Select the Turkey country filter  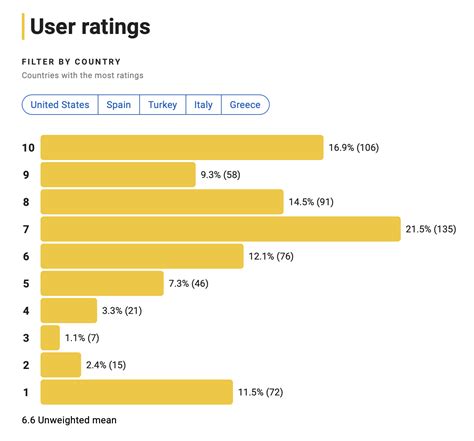[x=163, y=105]
